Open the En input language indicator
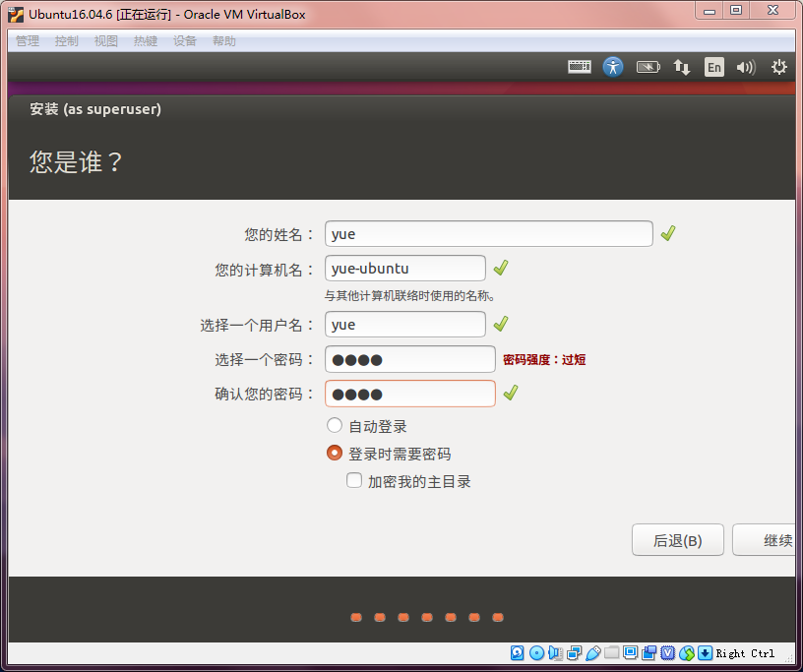 click(714, 67)
